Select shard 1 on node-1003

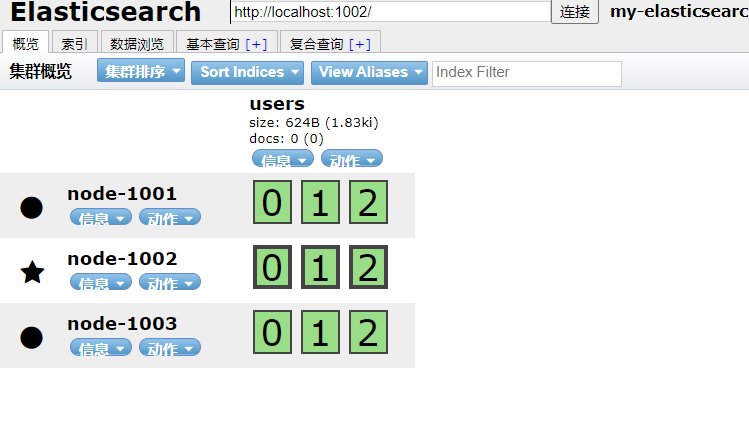pos(320,332)
